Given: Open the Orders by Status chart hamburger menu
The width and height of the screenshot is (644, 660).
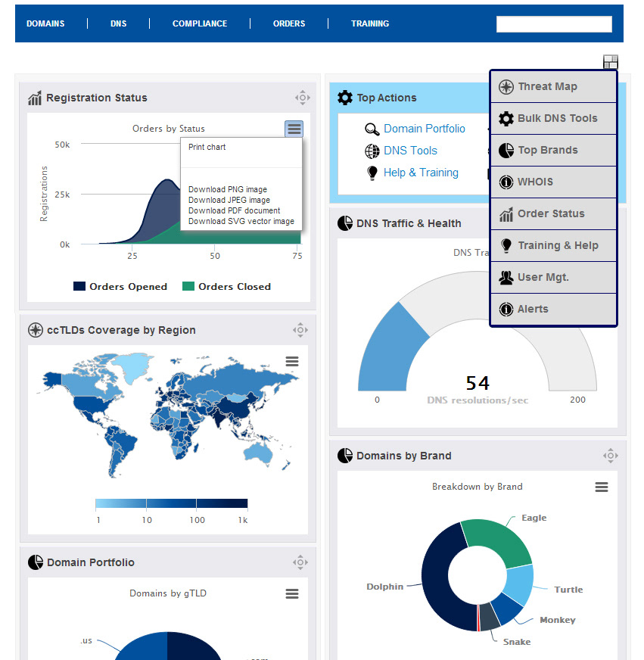Looking at the screenshot, I should [x=294, y=129].
